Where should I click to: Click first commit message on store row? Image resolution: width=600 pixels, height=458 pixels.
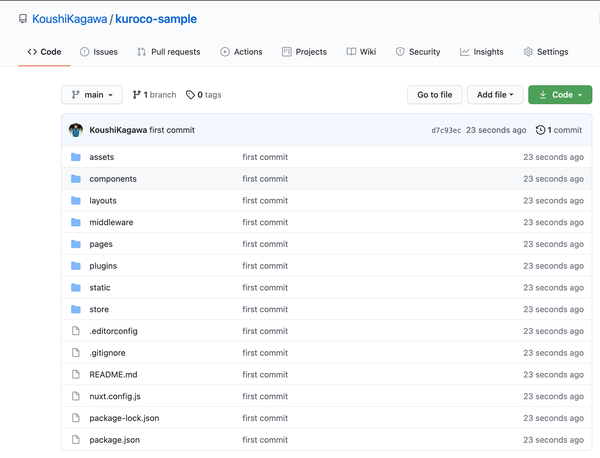[x=265, y=309]
